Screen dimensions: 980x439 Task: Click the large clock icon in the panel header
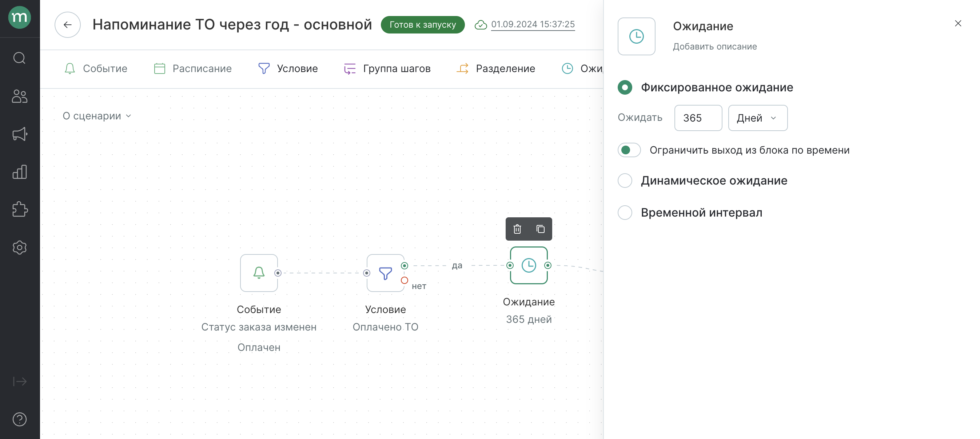point(637,36)
